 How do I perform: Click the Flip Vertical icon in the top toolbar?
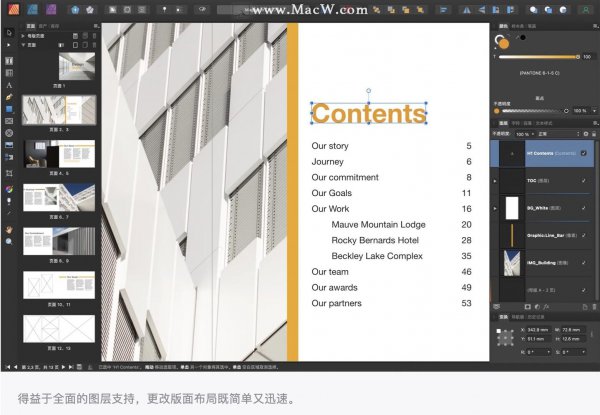pos(482,10)
